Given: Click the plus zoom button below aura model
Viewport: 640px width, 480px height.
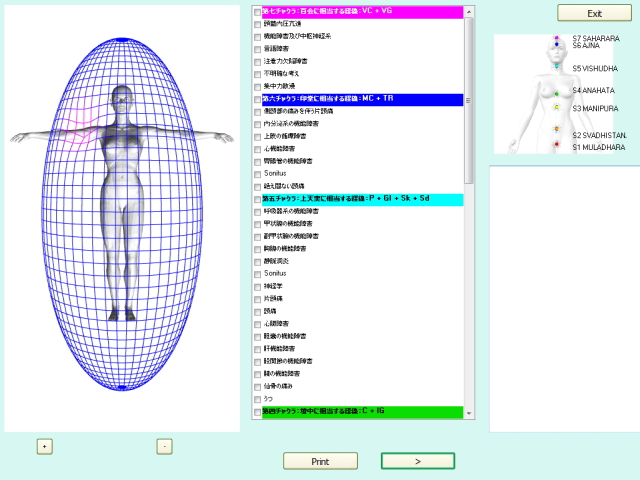Looking at the screenshot, I should (44, 446).
